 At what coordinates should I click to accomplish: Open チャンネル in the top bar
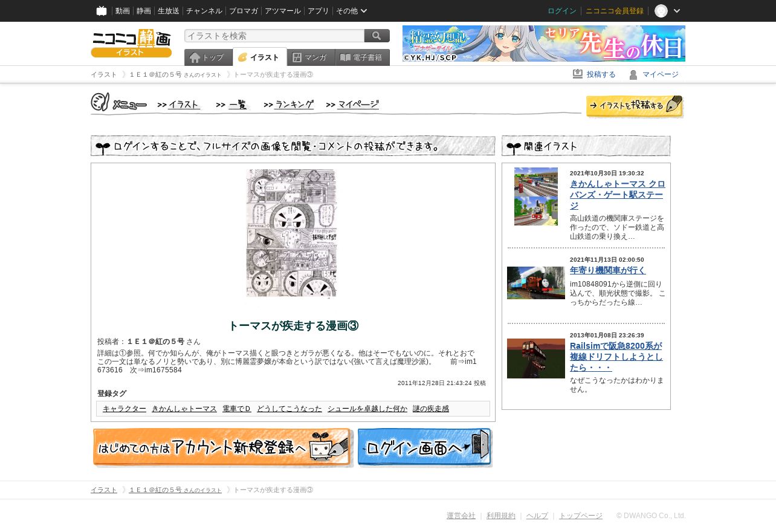pyautogui.click(x=204, y=11)
